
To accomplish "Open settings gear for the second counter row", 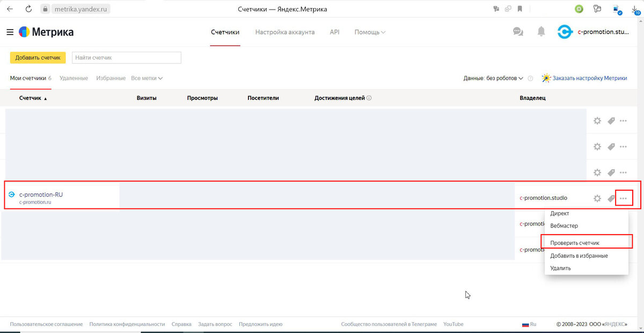I will point(597,147).
